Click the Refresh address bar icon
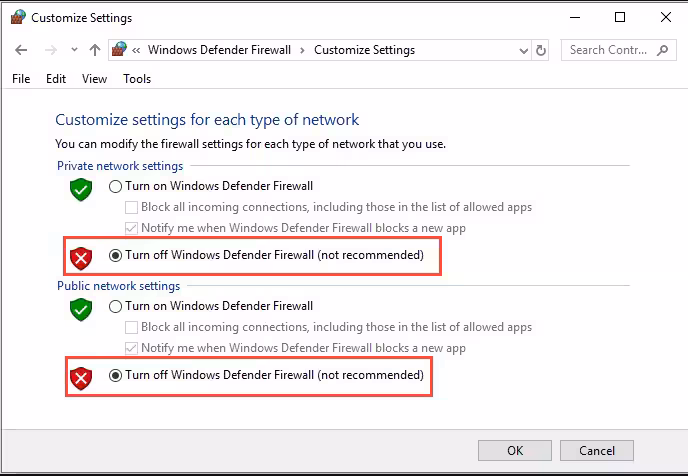 (x=542, y=50)
